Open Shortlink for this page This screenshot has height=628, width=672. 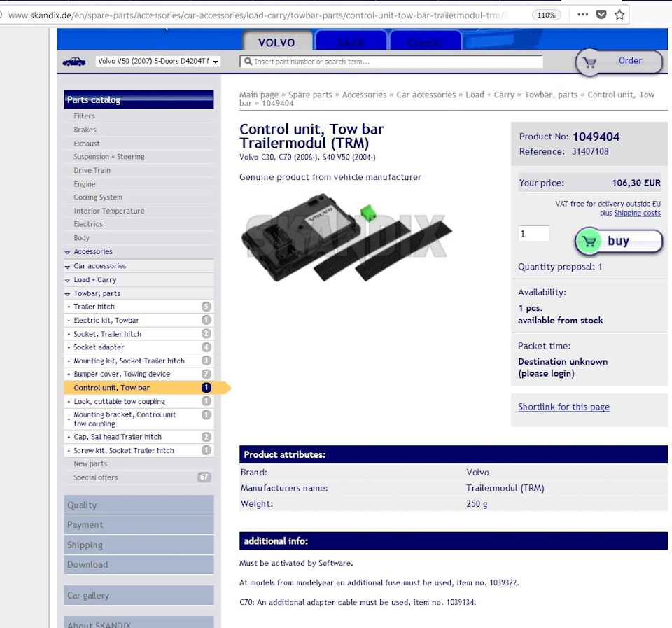pyautogui.click(x=563, y=407)
